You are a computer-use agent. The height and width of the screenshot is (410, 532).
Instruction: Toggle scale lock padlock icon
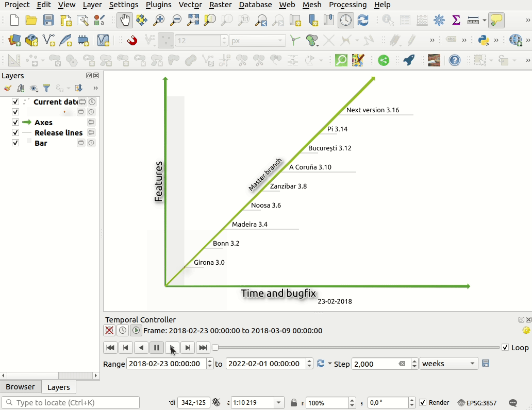[x=294, y=403]
